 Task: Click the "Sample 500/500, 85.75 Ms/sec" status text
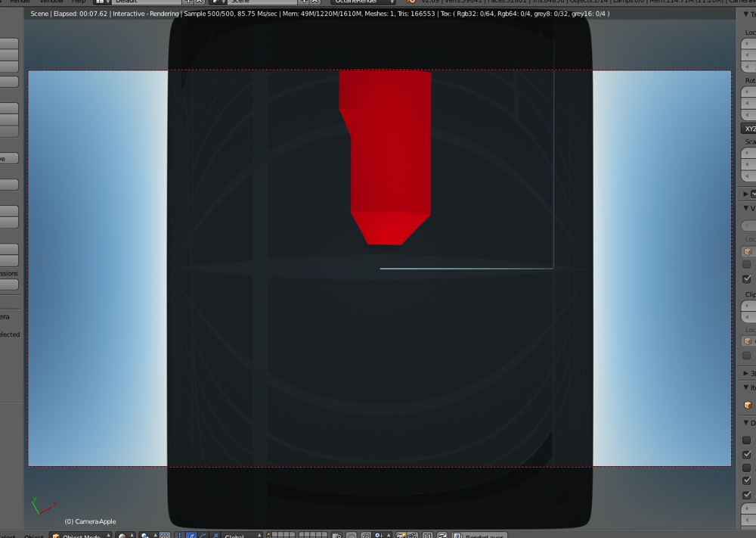click(231, 14)
